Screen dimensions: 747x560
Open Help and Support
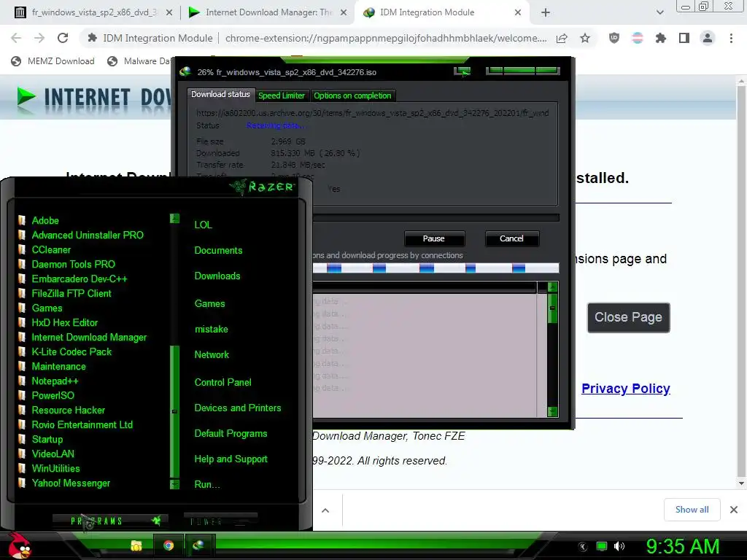coord(231,459)
